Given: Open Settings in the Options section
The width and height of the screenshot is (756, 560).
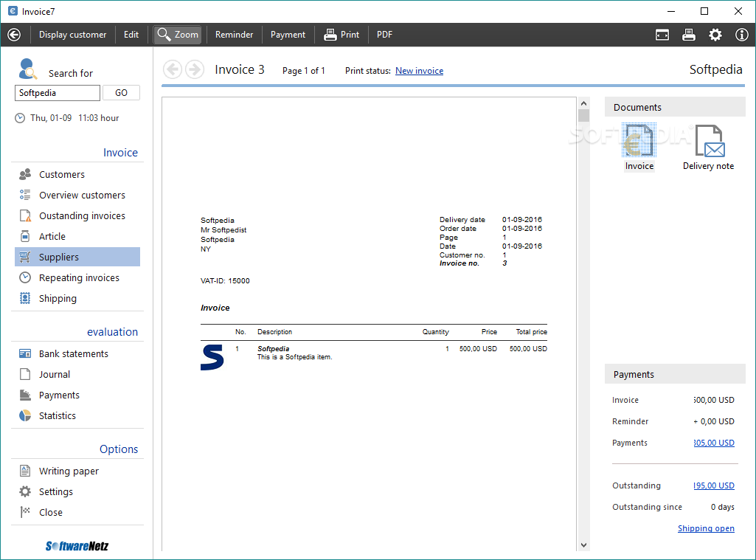Looking at the screenshot, I should [x=56, y=492].
